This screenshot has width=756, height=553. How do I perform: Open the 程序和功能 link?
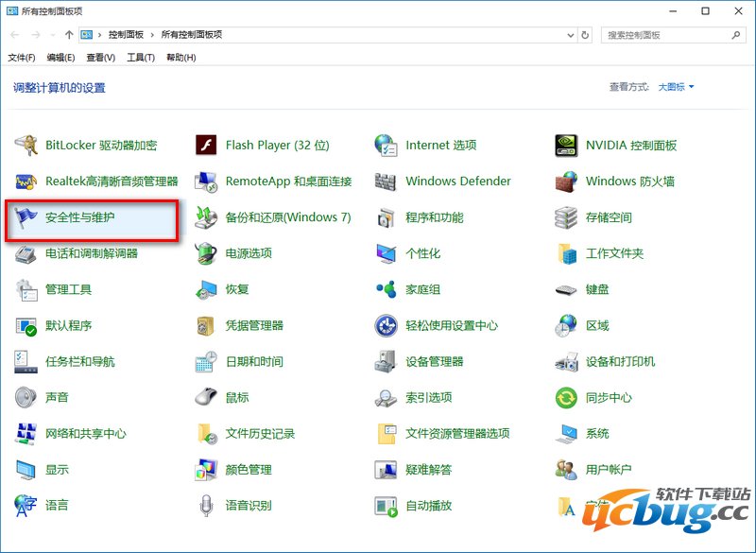(435, 217)
